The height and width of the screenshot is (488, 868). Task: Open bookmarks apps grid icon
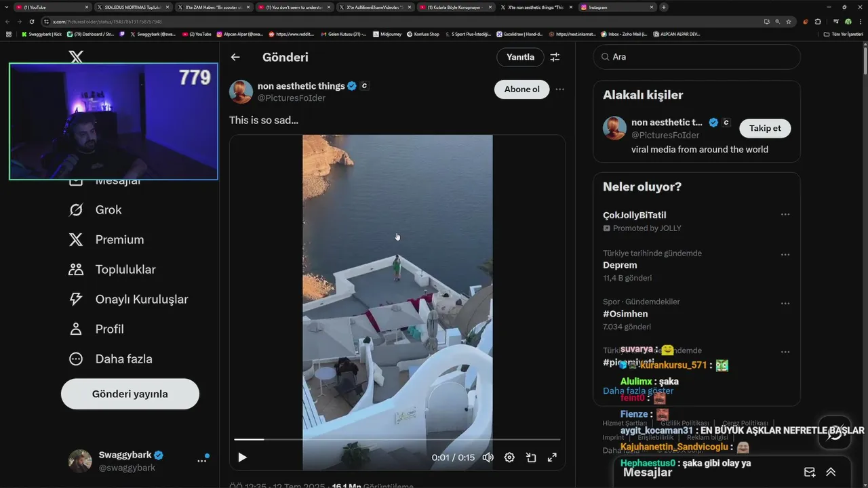point(9,34)
